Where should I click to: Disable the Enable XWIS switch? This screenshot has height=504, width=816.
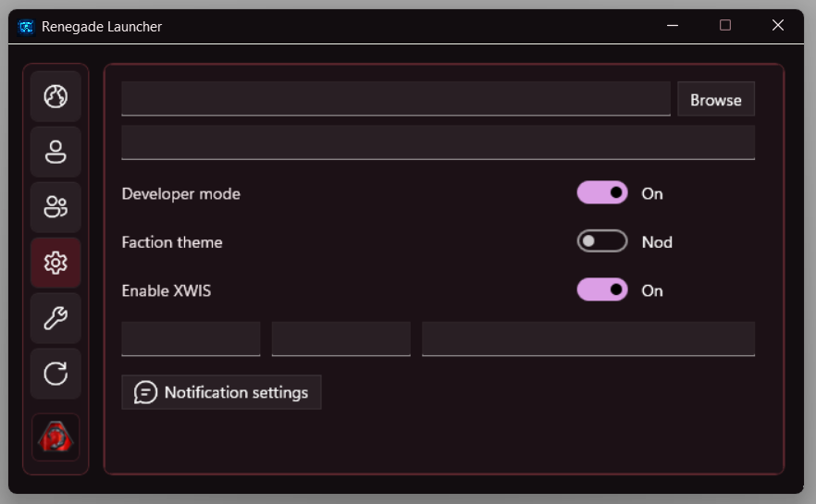602,289
